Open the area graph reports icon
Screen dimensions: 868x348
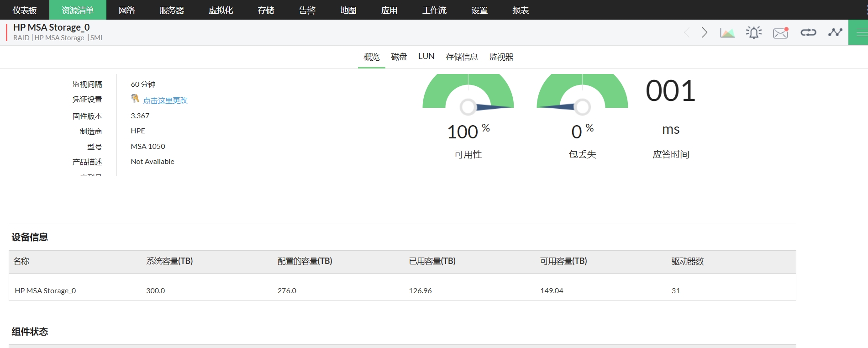(x=727, y=32)
